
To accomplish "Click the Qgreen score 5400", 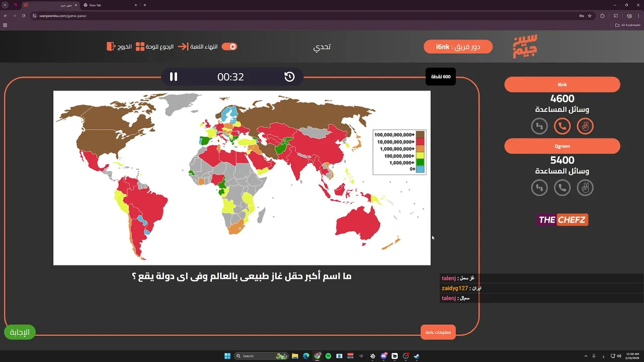I will pos(562,160).
